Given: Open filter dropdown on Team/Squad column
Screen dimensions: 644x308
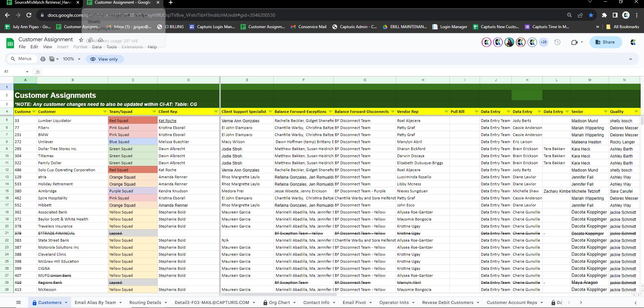Looking at the screenshot, I should point(154,112).
